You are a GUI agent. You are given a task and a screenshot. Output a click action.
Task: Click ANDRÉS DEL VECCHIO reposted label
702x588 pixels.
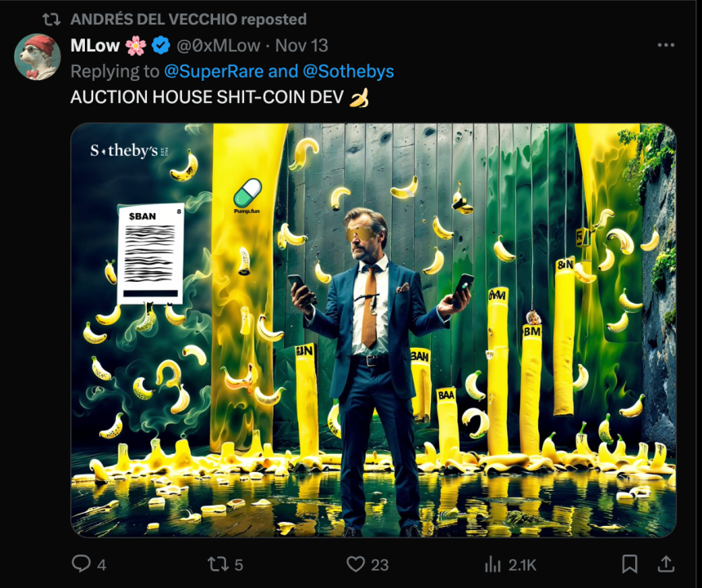pyautogui.click(x=189, y=20)
